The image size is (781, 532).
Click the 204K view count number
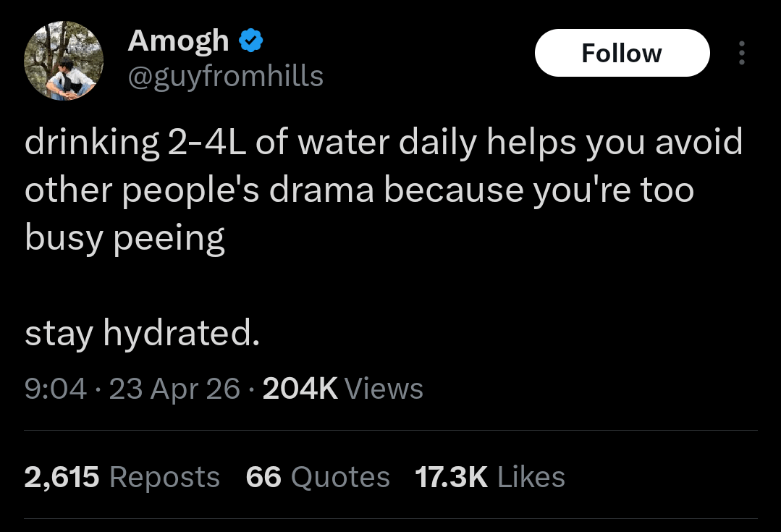[300, 389]
